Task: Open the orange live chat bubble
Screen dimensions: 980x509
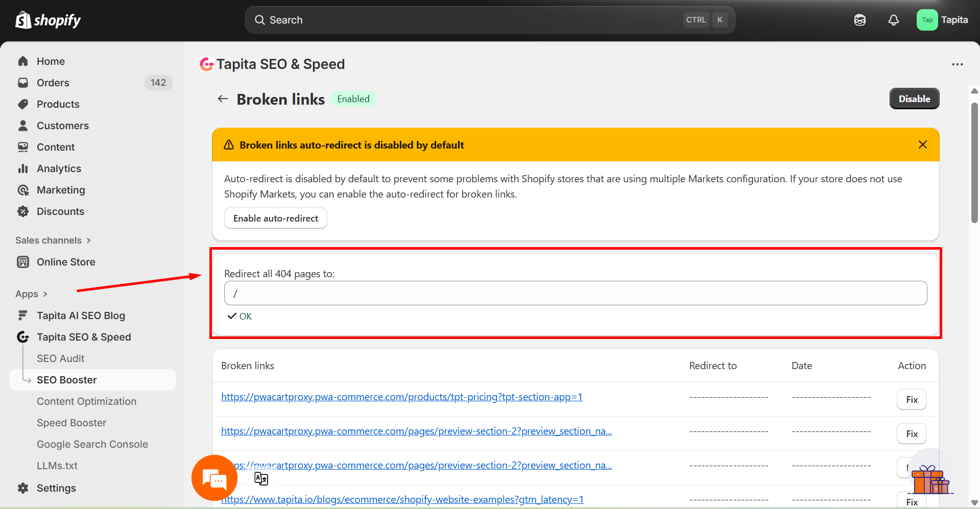Action: point(214,478)
